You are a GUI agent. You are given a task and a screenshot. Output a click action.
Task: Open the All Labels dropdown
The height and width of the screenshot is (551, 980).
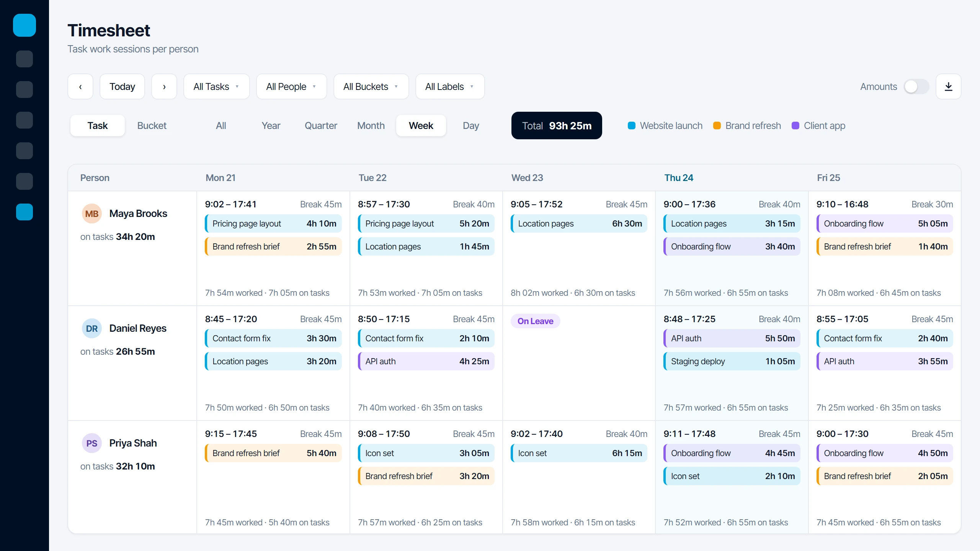click(x=450, y=86)
